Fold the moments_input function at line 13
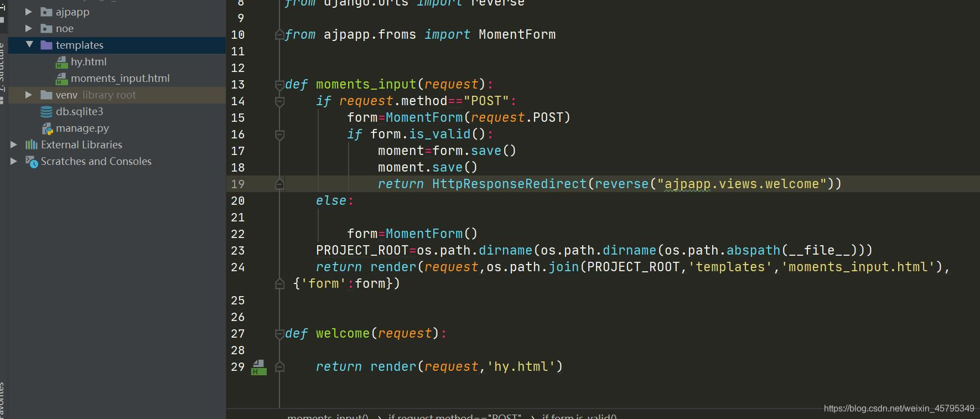 (279, 85)
